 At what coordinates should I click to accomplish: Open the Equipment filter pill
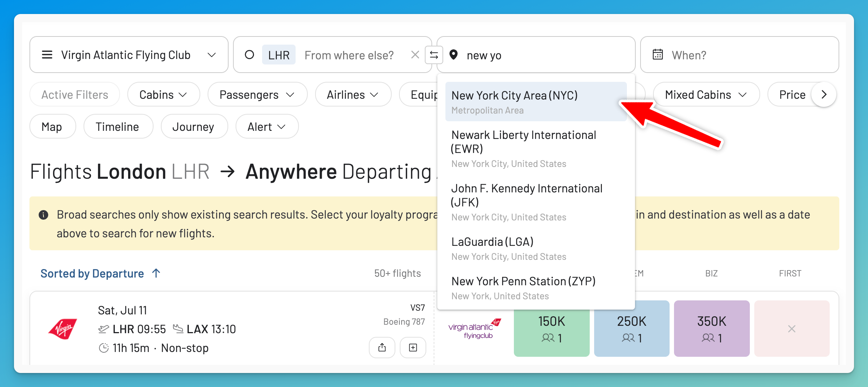coord(419,95)
